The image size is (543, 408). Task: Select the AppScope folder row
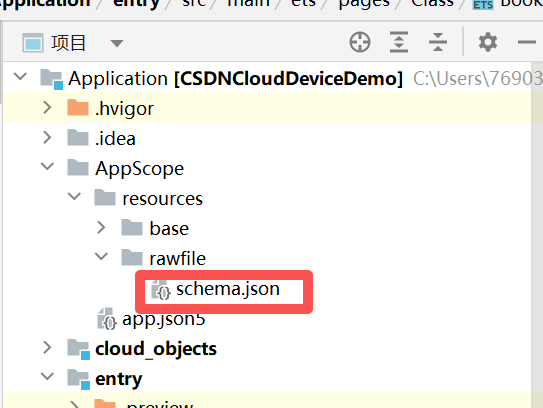[x=267, y=168]
